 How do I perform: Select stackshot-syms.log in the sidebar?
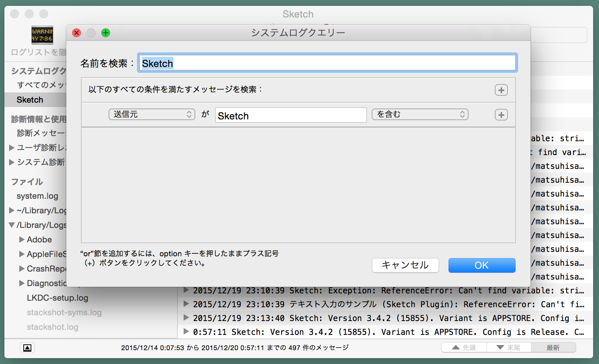(64, 312)
